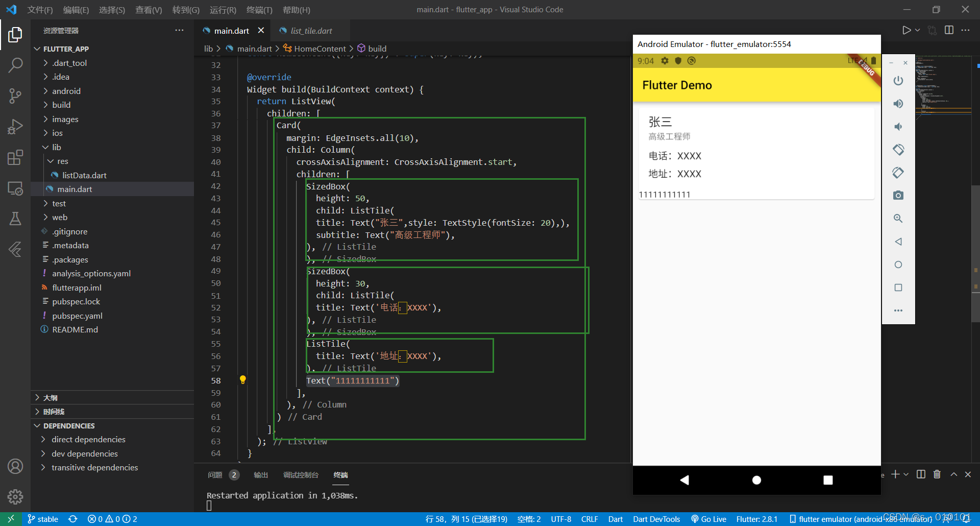The width and height of the screenshot is (980, 526).
Task: Open the Testing flask icon view
Action: (15, 219)
